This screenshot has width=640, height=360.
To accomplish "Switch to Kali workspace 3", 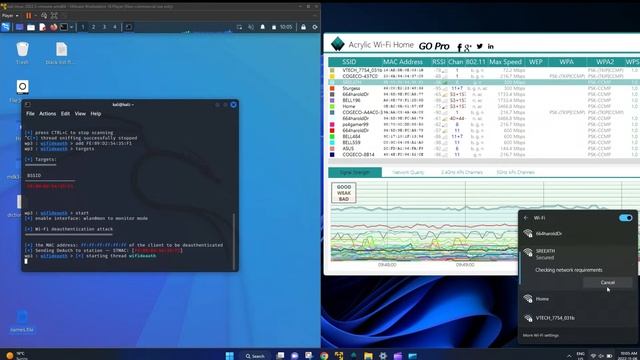I will click(x=104, y=27).
